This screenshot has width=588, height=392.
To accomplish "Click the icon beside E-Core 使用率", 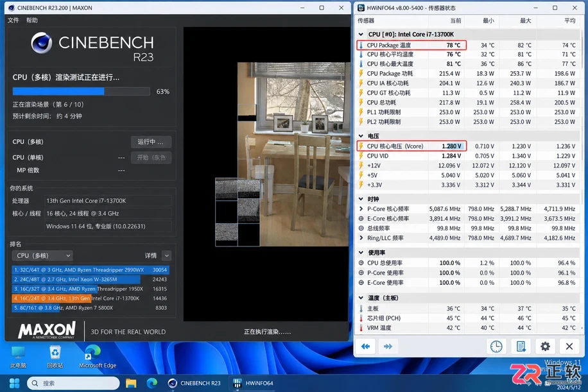I will (361, 282).
